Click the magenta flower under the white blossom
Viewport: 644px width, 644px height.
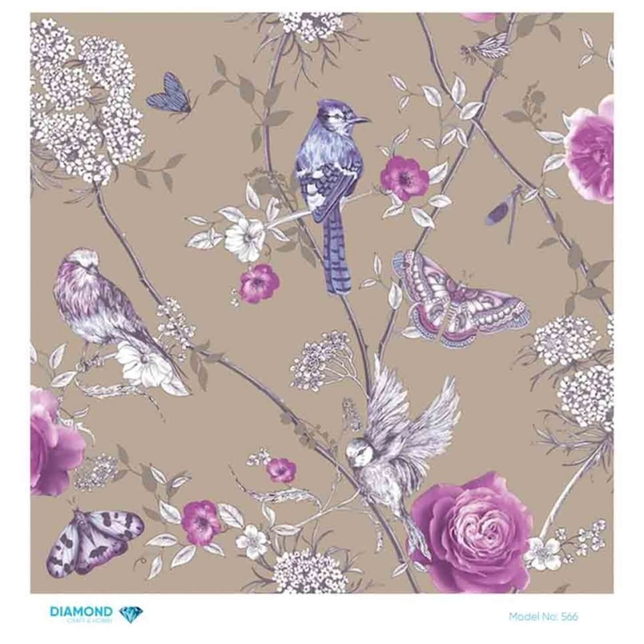click(x=259, y=281)
